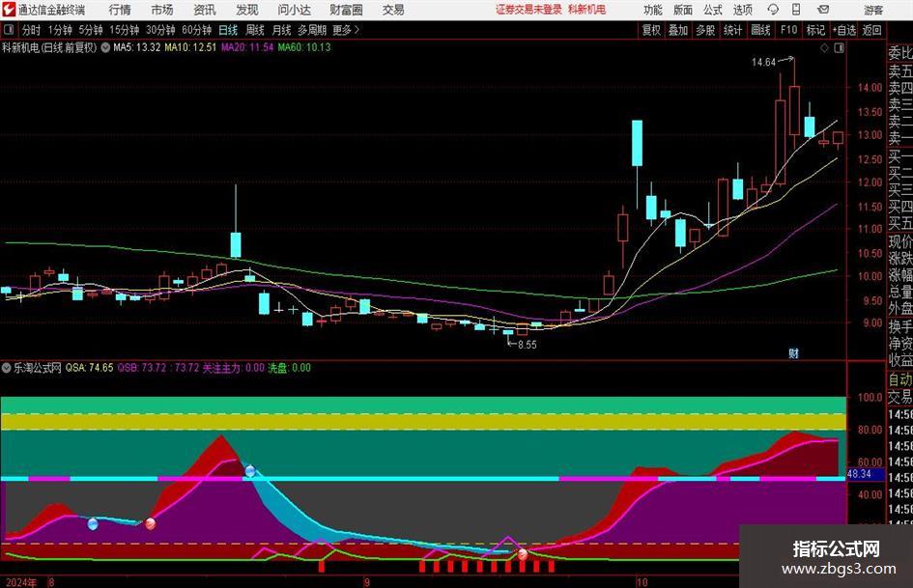The width and height of the screenshot is (913, 588).
Task: Switch to 60分钟 period tab
Action: tap(196, 30)
